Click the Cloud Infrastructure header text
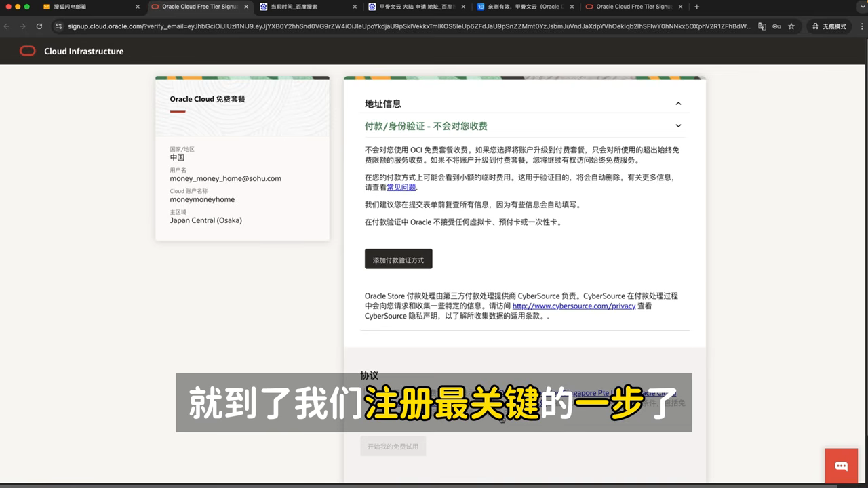The height and width of the screenshot is (488, 868). click(x=84, y=52)
